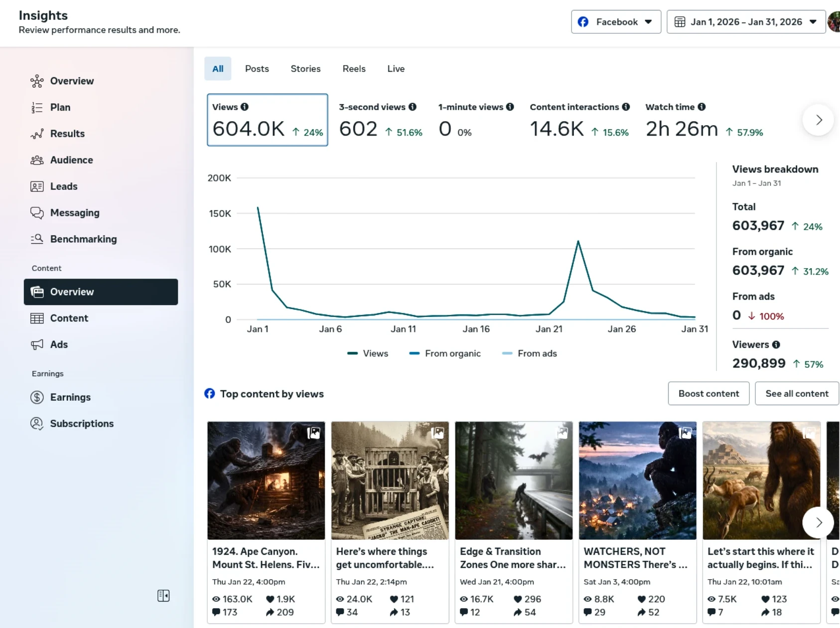The image size is (840, 628).
Task: Show more metrics with the right chevron
Action: (818, 120)
